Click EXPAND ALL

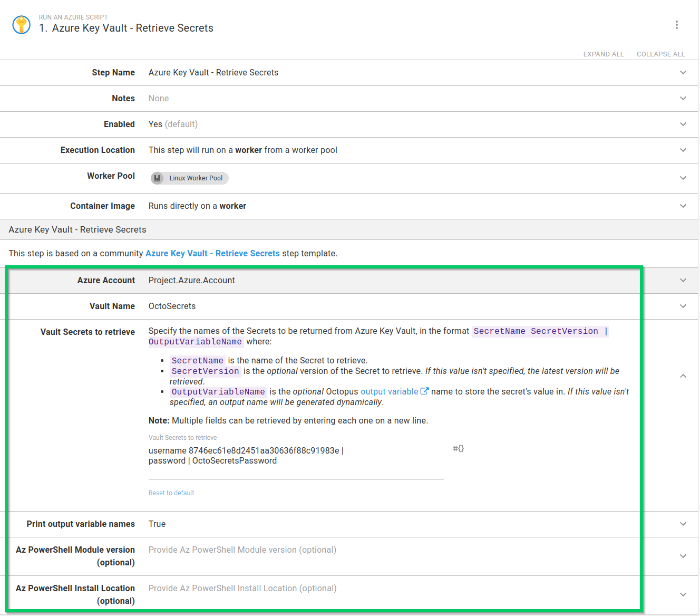(603, 54)
